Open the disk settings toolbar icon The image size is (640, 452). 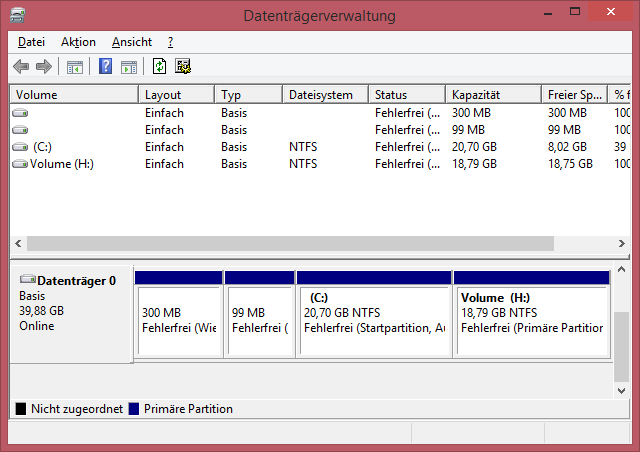tap(183, 66)
